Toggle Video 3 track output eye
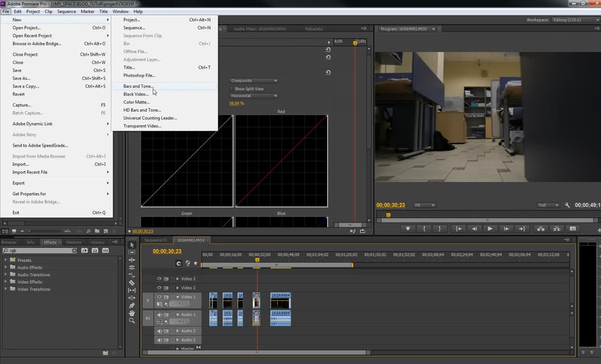This screenshot has width=601, height=364. click(x=159, y=279)
